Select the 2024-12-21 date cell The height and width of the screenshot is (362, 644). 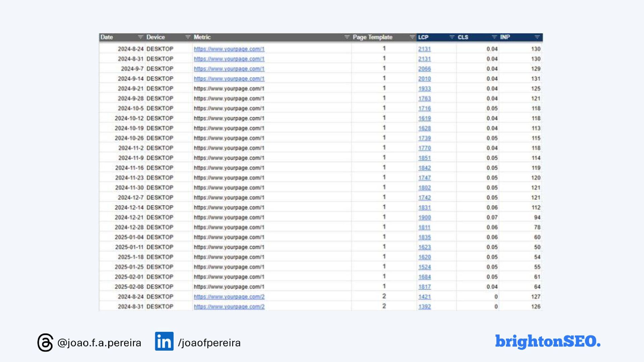coord(129,218)
